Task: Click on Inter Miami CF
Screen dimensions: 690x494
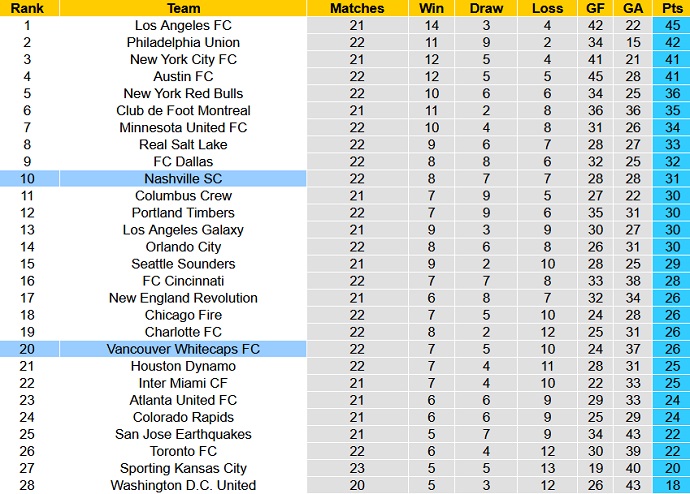Action: (x=183, y=383)
